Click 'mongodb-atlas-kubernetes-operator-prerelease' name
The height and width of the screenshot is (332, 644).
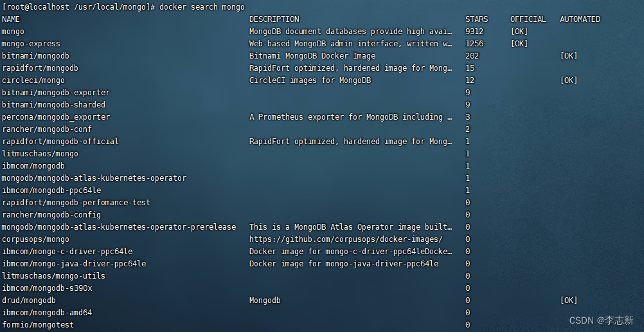(136, 227)
